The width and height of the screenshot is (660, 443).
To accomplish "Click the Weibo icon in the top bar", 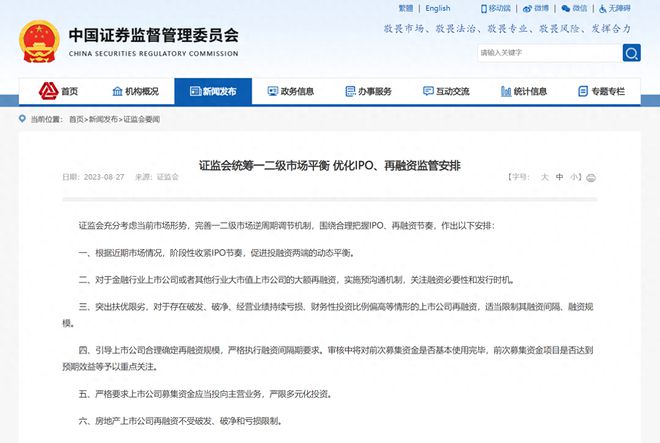I will 527,8.
